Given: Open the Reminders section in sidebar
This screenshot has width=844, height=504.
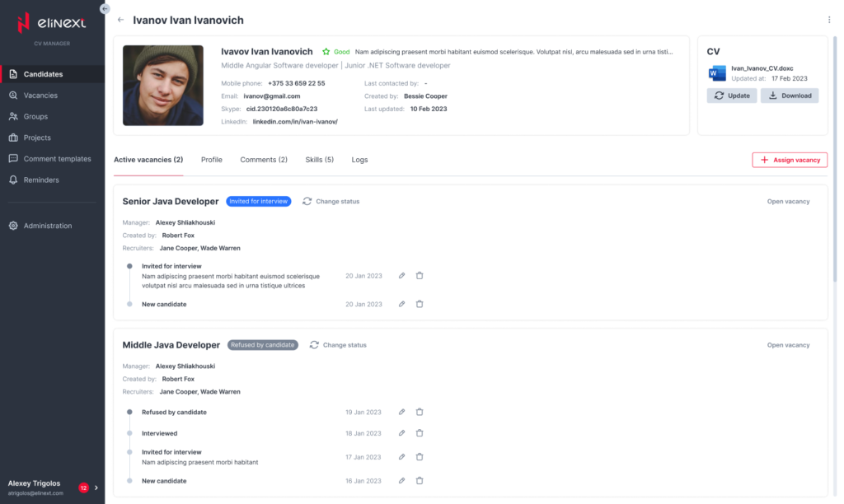Looking at the screenshot, I should click(x=41, y=180).
